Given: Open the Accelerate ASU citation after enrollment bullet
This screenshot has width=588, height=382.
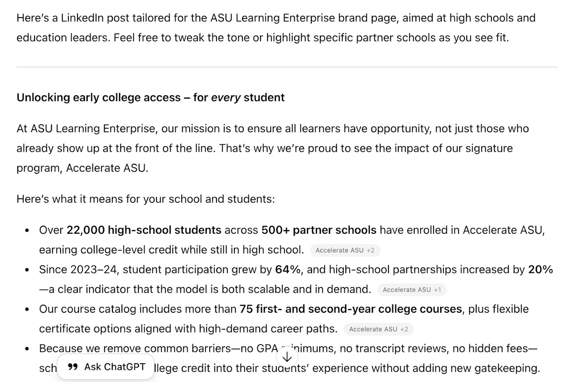Looking at the screenshot, I should click(339, 250).
